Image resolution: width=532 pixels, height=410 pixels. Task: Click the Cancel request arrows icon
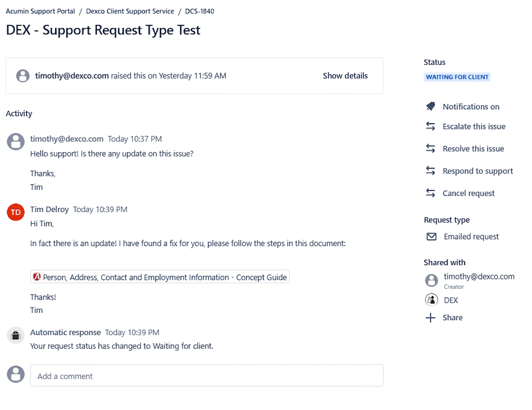[430, 193]
